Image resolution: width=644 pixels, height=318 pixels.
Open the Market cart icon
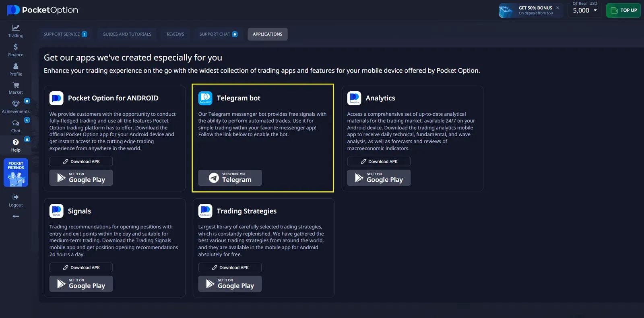click(16, 88)
